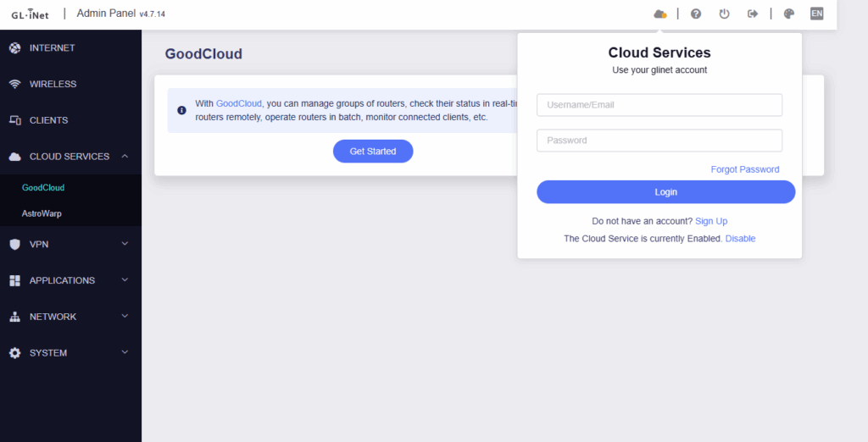The image size is (868, 442).
Task: Click the Login button
Action: (666, 192)
